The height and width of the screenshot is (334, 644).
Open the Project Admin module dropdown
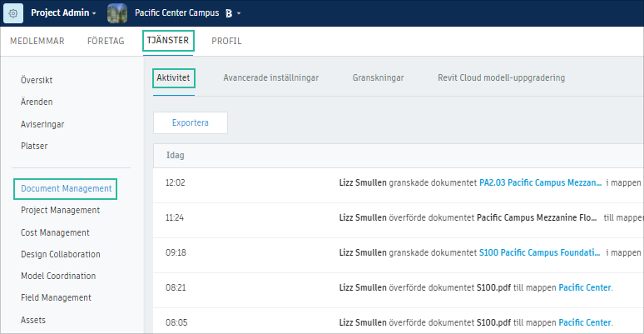63,13
